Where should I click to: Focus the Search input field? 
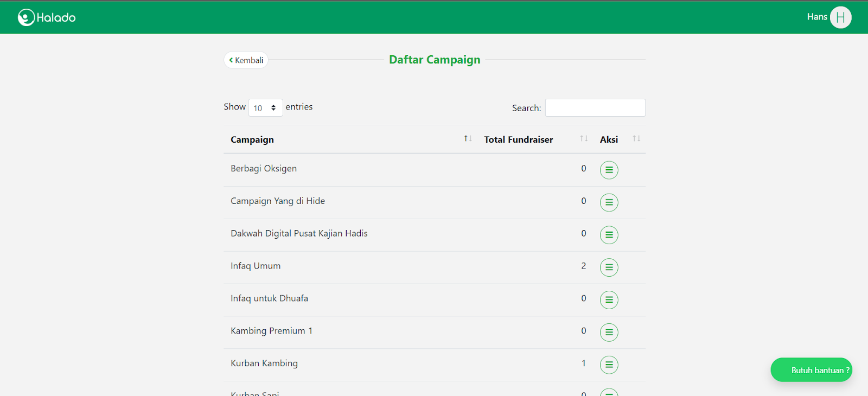click(595, 108)
